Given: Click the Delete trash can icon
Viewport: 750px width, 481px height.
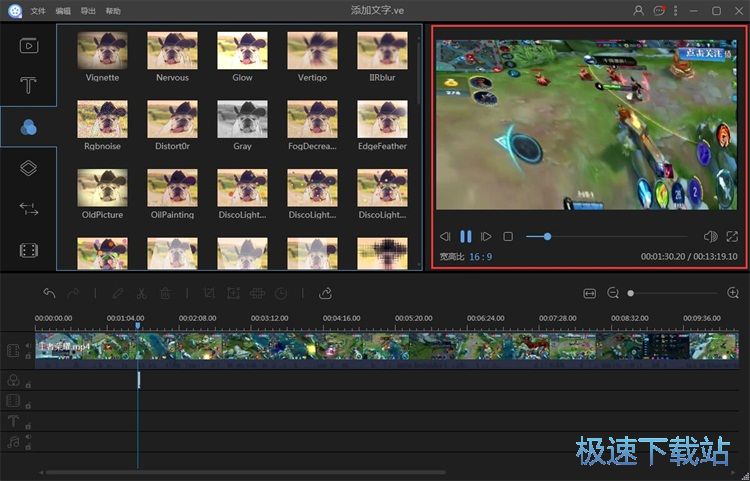Looking at the screenshot, I should 165,293.
